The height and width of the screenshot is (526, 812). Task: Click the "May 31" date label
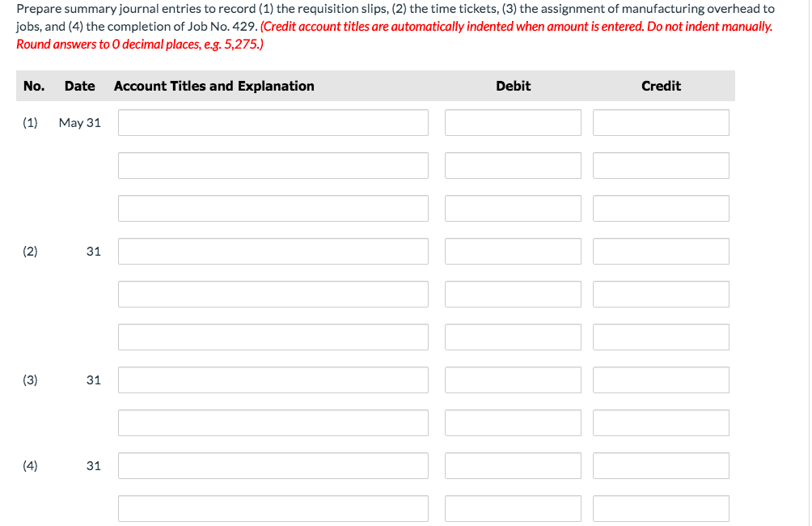pos(80,123)
